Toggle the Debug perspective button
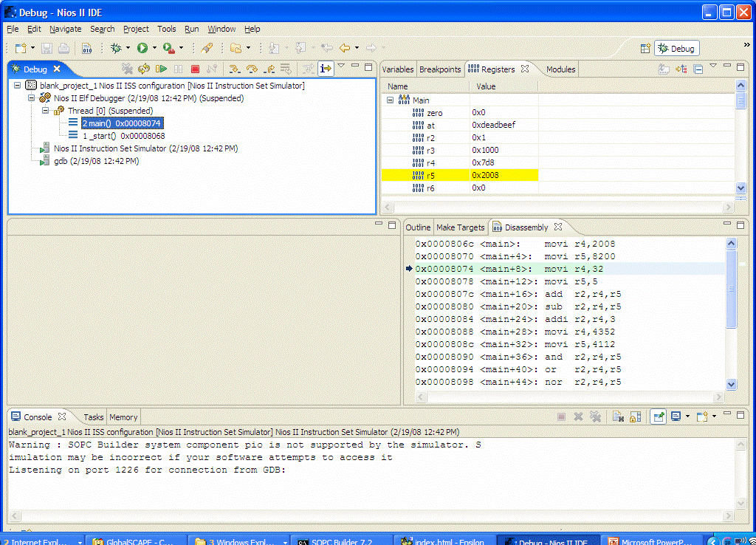Viewport: 756px width, 545px height. coord(676,48)
